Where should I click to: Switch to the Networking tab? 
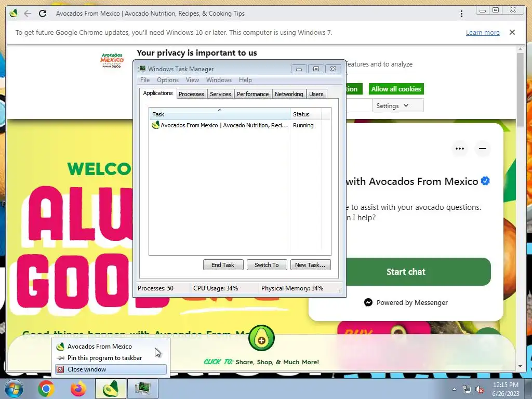[x=289, y=94]
